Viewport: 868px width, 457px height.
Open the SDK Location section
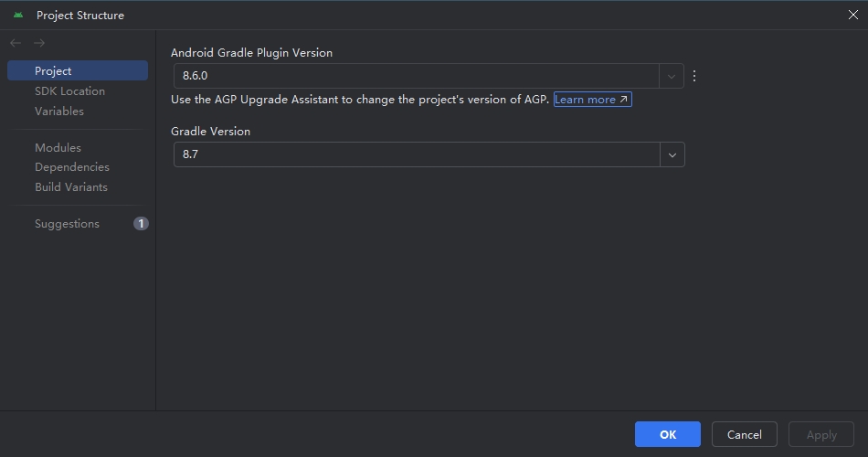(x=69, y=91)
